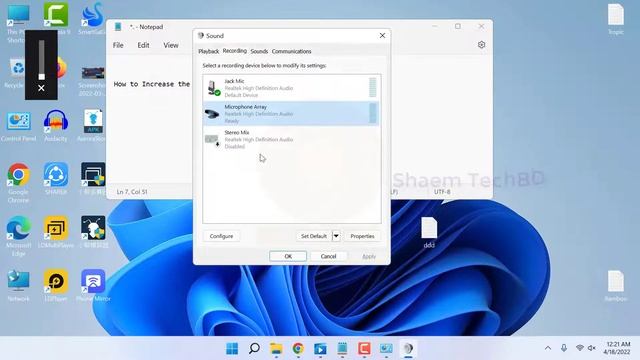Cancel the Sound dialog

(x=328, y=256)
